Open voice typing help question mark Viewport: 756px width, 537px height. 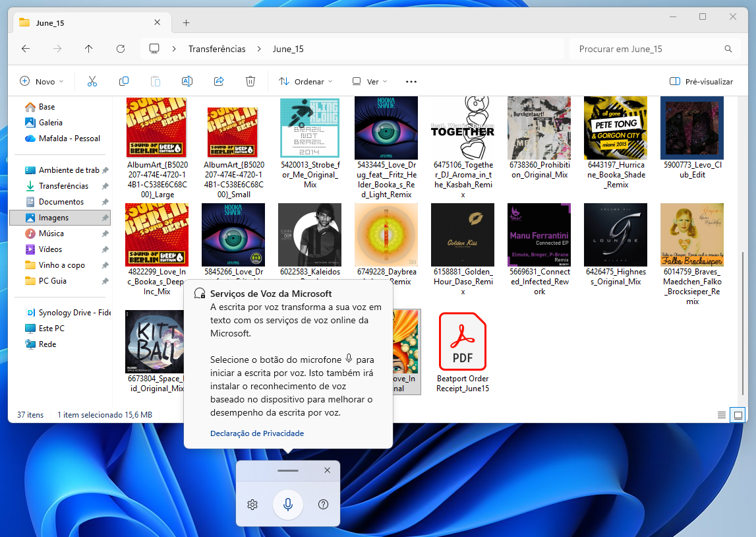[x=324, y=505]
